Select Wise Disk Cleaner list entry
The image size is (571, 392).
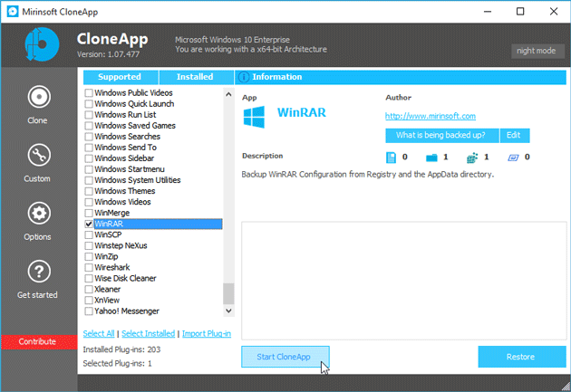[x=125, y=279]
